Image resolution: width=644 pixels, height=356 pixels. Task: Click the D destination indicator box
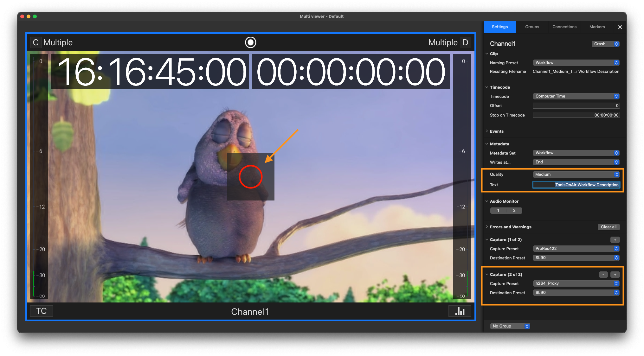tap(465, 42)
